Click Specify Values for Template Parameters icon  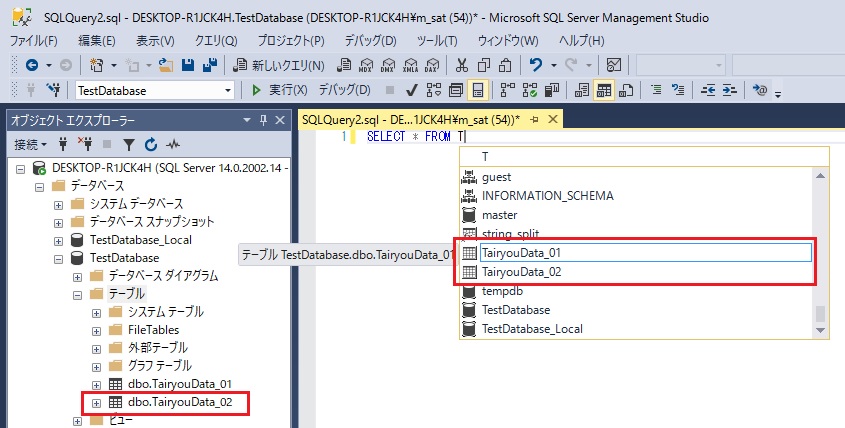click(x=760, y=90)
